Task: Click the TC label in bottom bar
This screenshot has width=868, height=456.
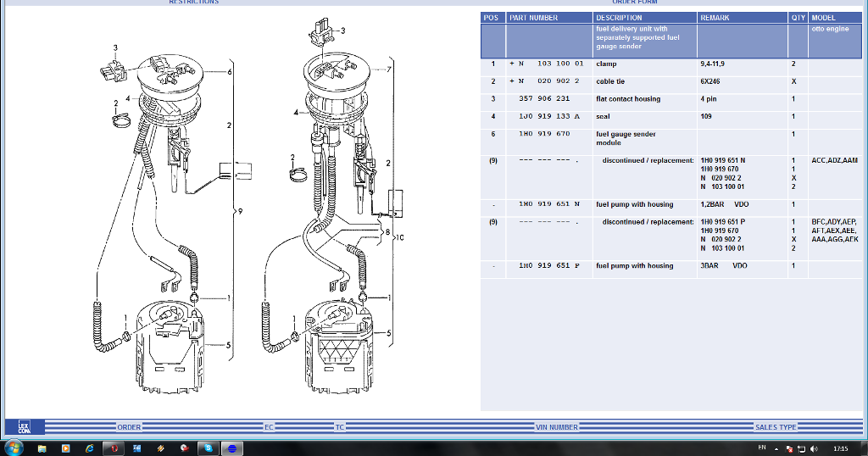Action: tap(340, 427)
